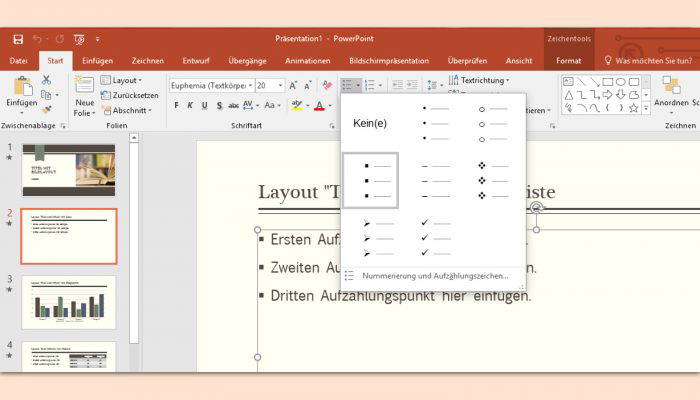Screen dimensions: 700x400
Task: Toggle underline (U) formatting
Action: click(x=204, y=105)
